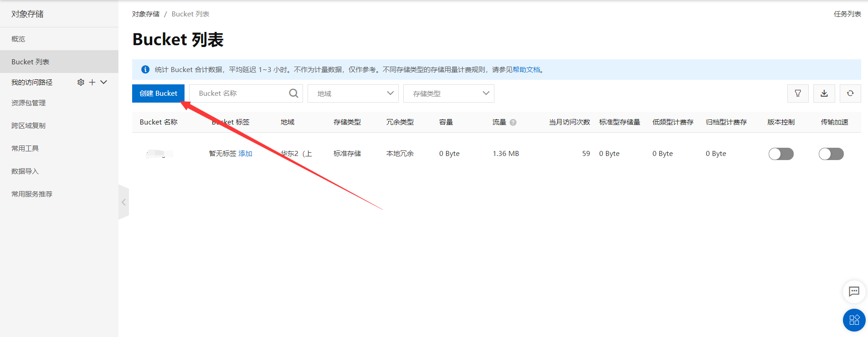The height and width of the screenshot is (337, 868).
Task: Click the 容量 column header
Action: click(x=446, y=122)
